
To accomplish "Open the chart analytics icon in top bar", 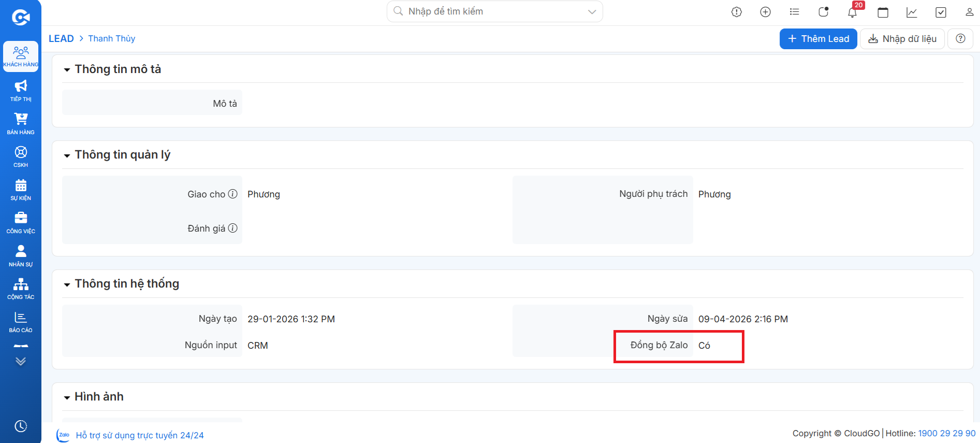I will (912, 12).
